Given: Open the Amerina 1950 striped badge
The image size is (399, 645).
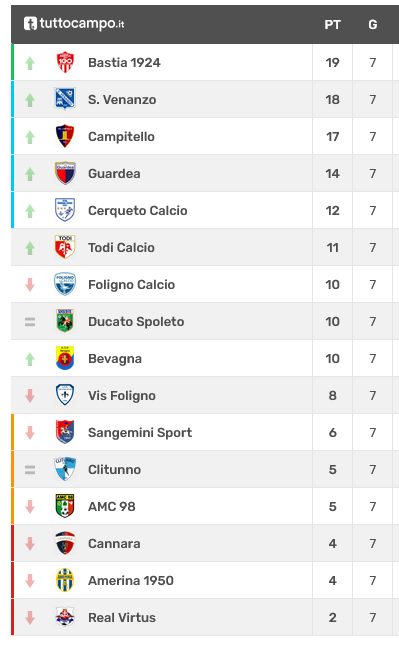Looking at the screenshot, I should [65, 580].
